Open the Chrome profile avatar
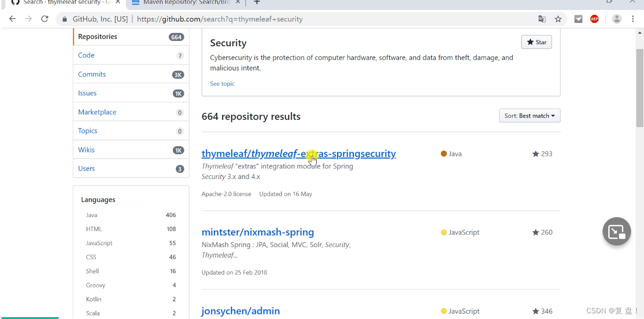The image size is (644, 319). 617,19
